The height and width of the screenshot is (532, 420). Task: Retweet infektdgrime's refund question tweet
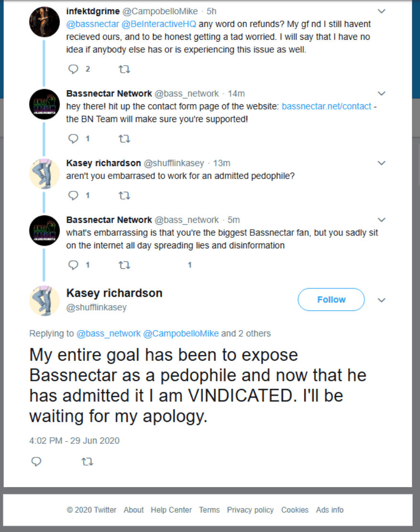[124, 69]
